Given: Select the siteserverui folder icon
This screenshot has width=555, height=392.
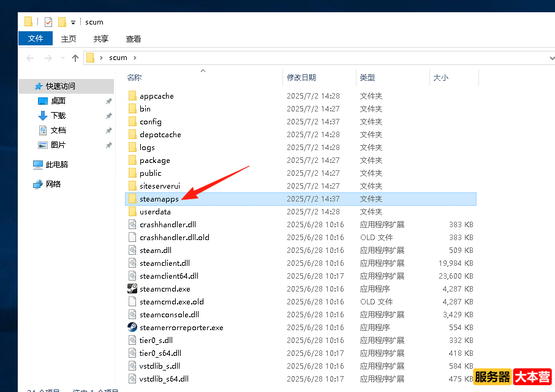Looking at the screenshot, I should 132,186.
